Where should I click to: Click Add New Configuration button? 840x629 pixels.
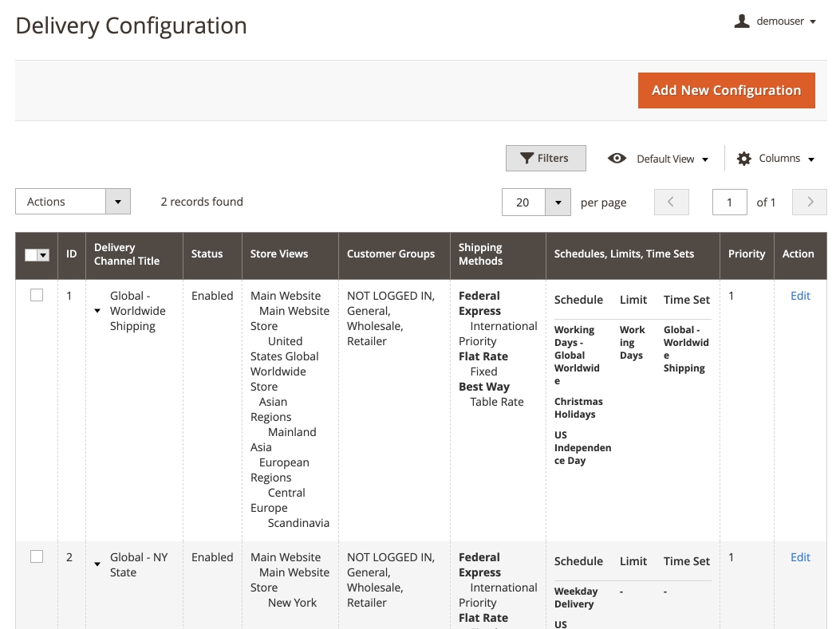click(726, 91)
